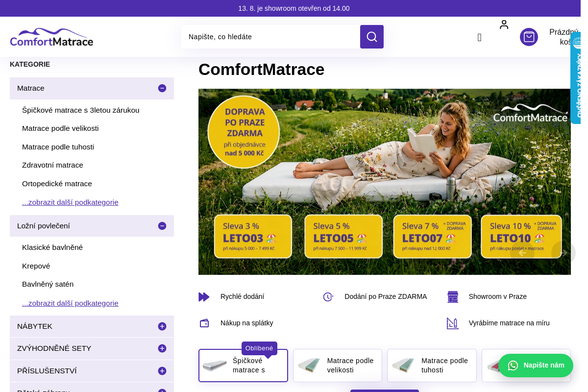Image resolution: width=588 pixels, height=392 pixels.
Task: Click the Vyrábíme matrace na míru ruler icon
Action: [453, 323]
